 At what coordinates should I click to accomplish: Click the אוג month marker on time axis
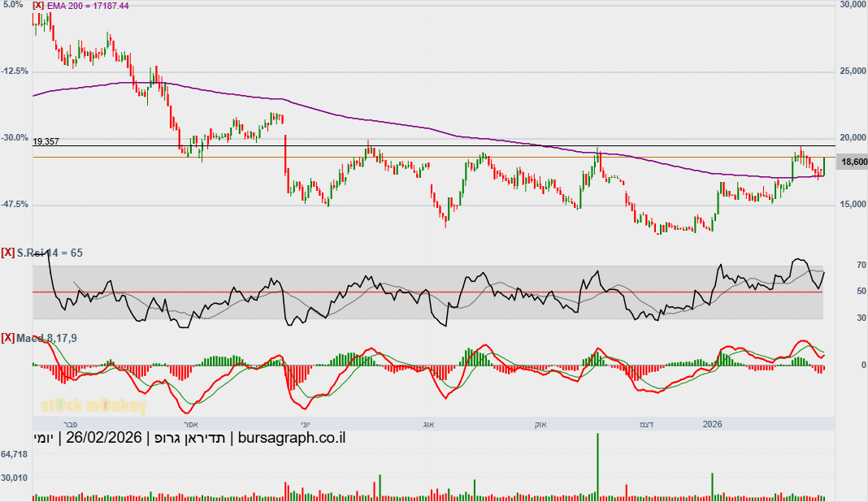(428, 425)
